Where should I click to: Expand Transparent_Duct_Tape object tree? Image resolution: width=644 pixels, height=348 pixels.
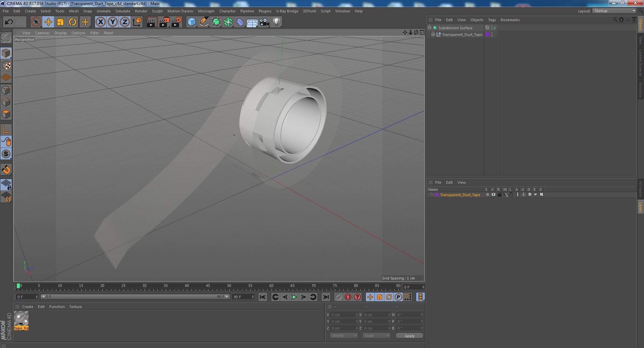(433, 35)
